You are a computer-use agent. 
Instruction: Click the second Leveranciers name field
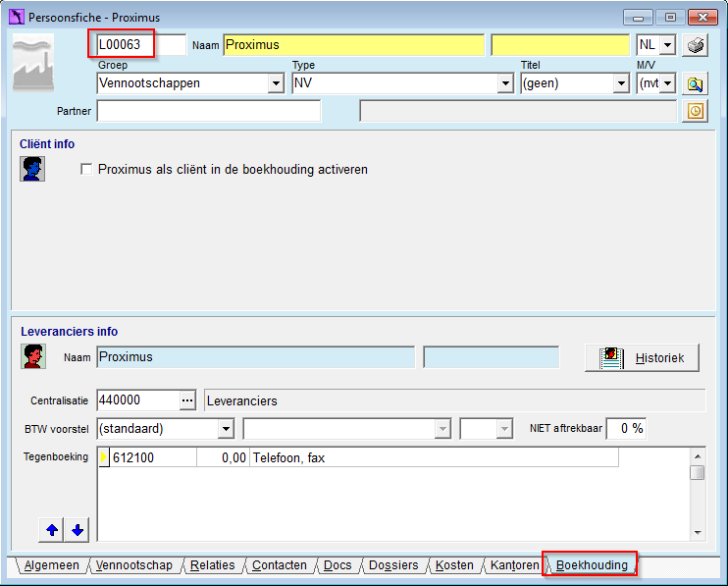pyautogui.click(x=492, y=357)
